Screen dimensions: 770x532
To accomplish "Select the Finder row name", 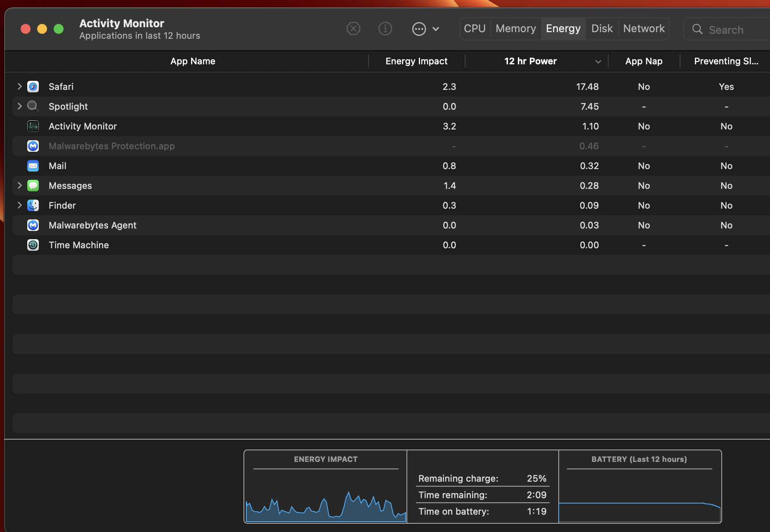I will 62,205.
